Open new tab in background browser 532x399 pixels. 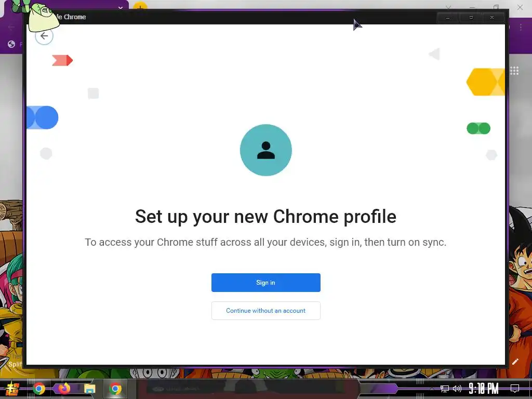coord(140,5)
